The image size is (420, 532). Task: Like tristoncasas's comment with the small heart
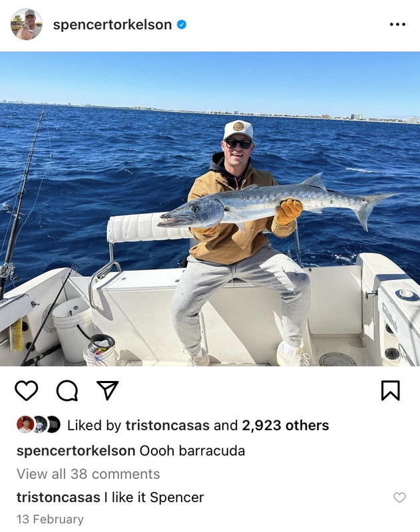[399, 497]
